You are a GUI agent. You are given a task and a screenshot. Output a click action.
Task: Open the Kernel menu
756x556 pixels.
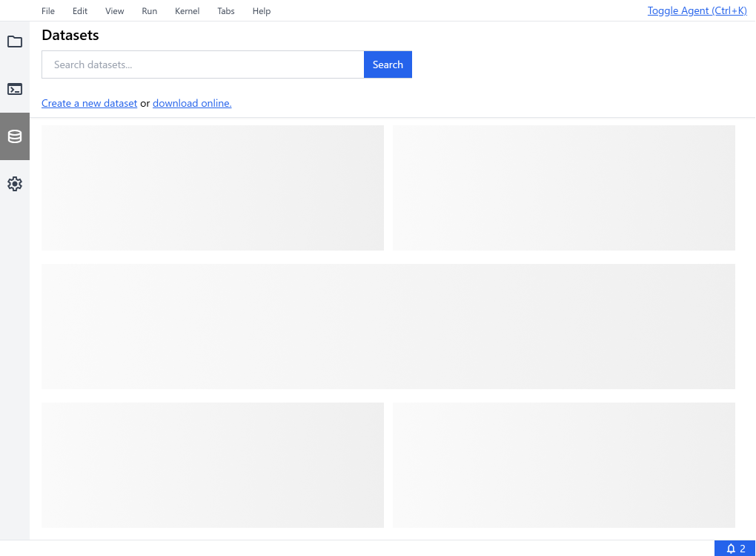(187, 11)
